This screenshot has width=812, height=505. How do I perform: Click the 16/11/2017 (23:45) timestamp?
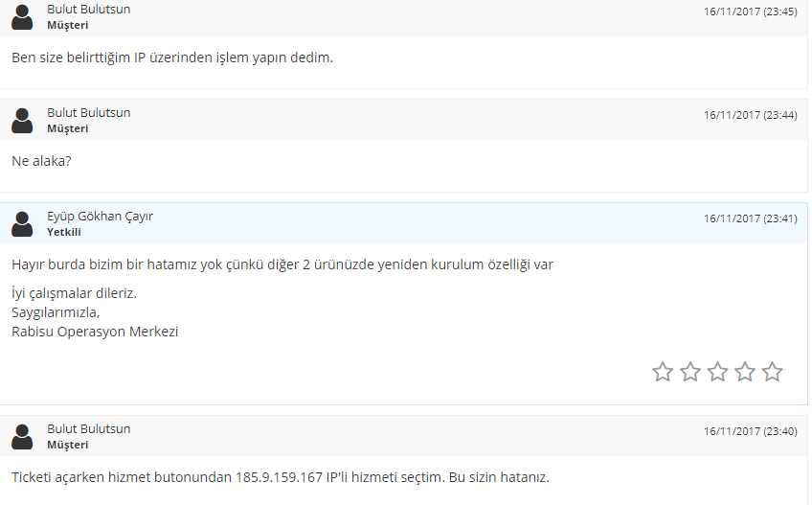(x=750, y=11)
